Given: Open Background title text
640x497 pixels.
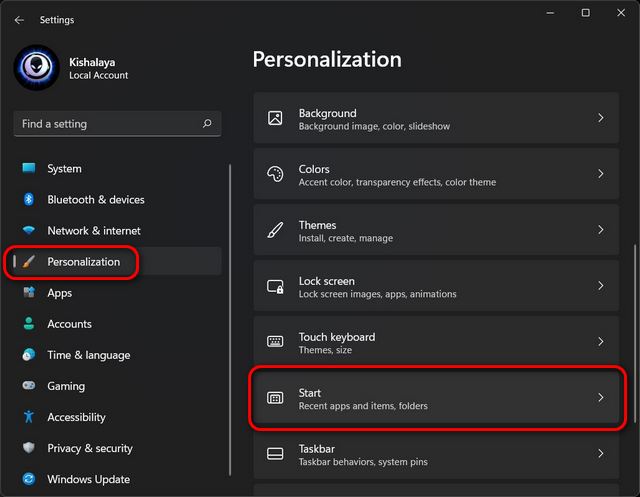Looking at the screenshot, I should click(x=327, y=113).
